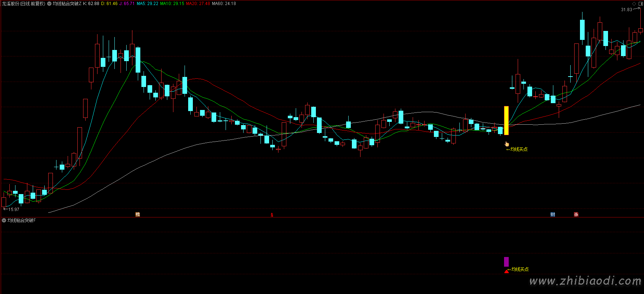Viewport: 644px width, 294px height.
Task: Toggle the side panel icon at top right
Action: pos(640,4)
